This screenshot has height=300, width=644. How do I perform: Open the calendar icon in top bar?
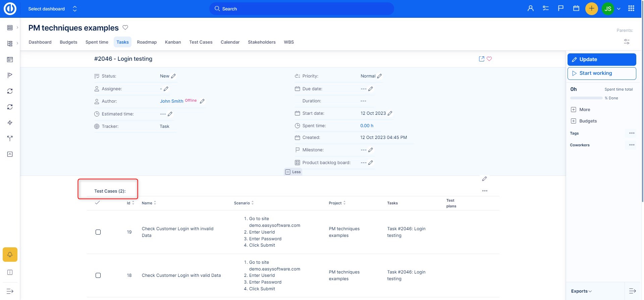click(576, 8)
